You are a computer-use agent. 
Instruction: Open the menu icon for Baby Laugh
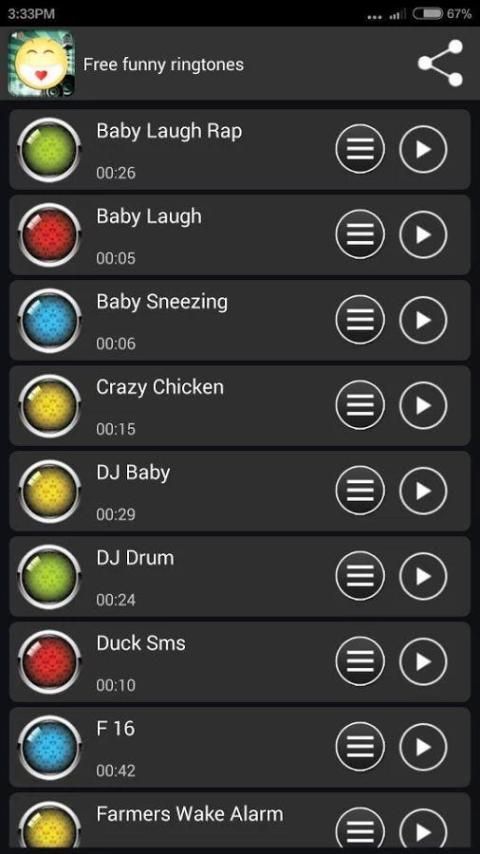(x=360, y=235)
